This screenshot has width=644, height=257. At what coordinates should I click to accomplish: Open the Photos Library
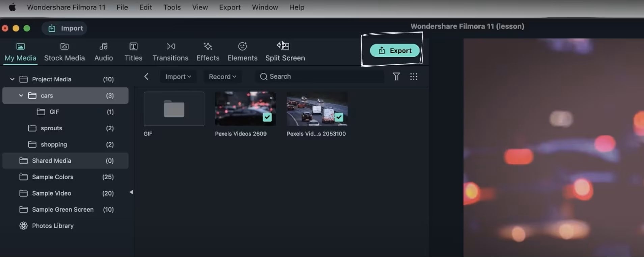65,226
